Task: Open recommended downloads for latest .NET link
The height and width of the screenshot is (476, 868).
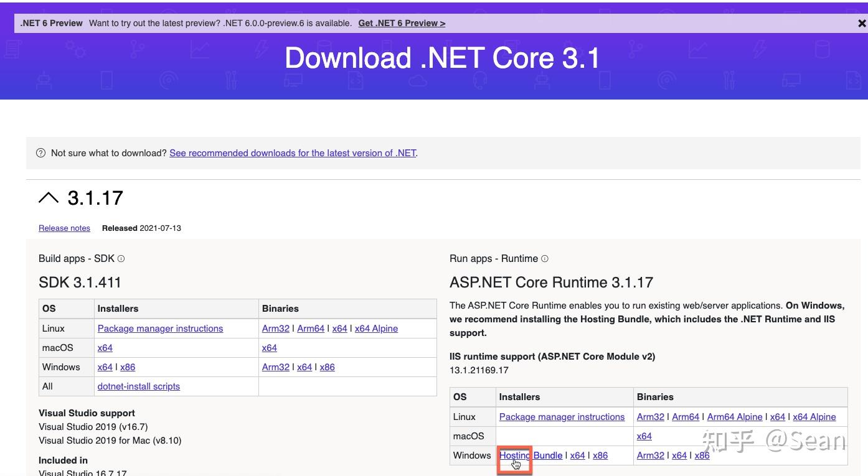Action: coord(293,153)
